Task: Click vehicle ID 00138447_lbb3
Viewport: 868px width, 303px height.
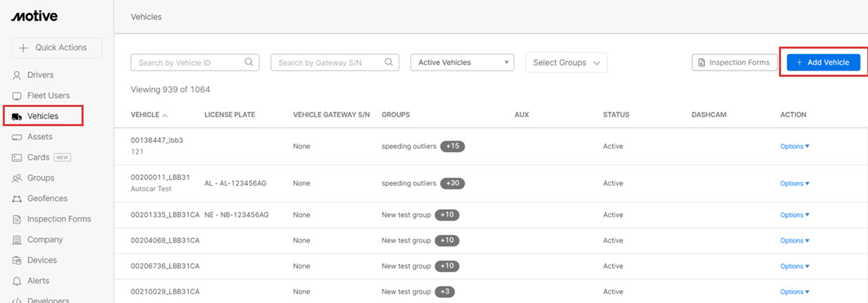Action: point(157,140)
